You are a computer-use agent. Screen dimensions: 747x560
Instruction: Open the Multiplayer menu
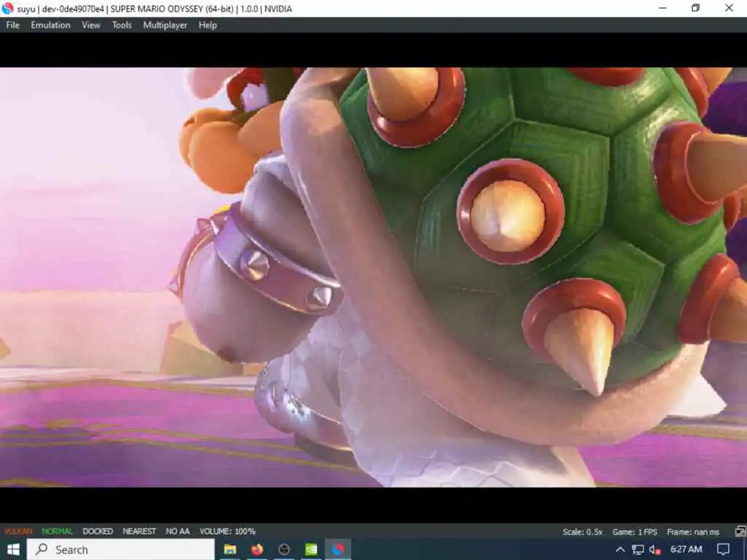[165, 26]
